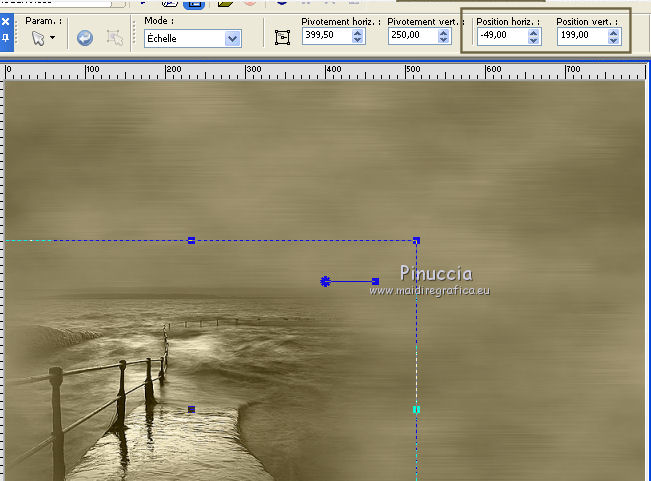This screenshot has width=651, height=481.
Task: Open the Mode dropdown showing Échelle
Action: 193,39
